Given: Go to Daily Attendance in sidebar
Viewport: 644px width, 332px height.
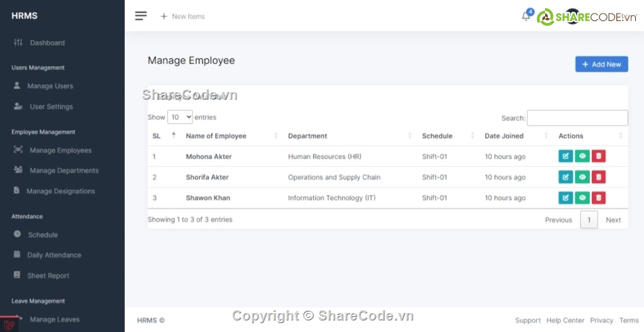Looking at the screenshot, I should pyautogui.click(x=54, y=255).
